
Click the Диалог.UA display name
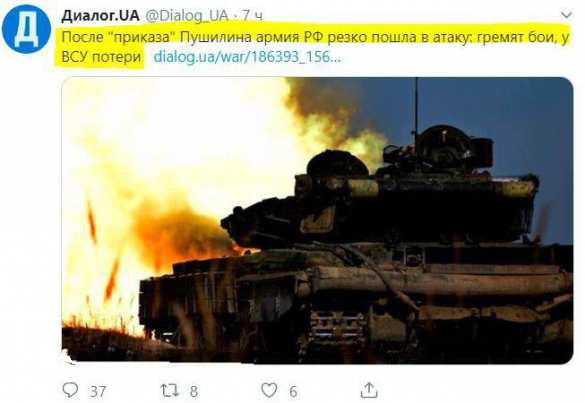[x=100, y=16]
